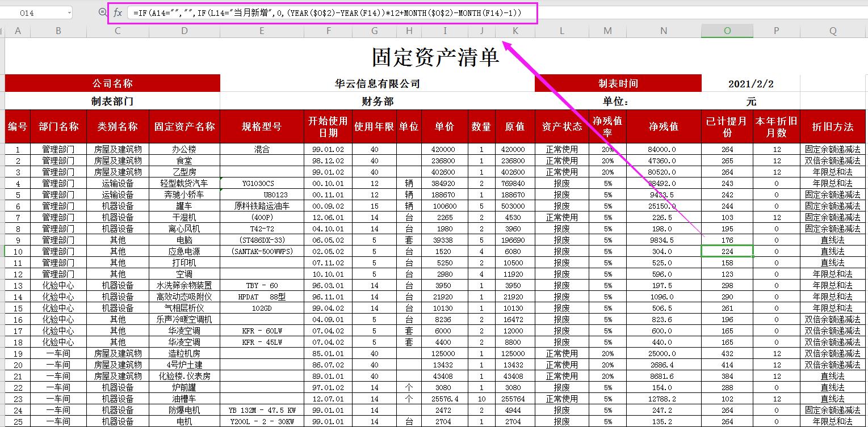This screenshot has width=868, height=427.
Task: Click the highlighted cell showing 224
Action: 727,251
